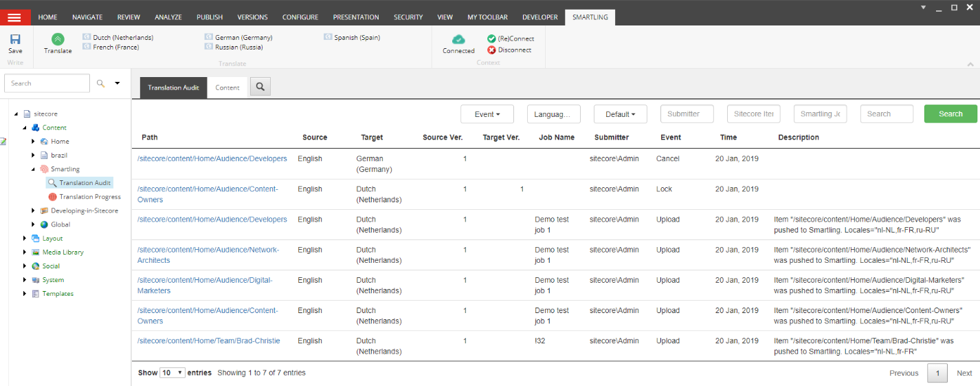Open the Digital-Marketers path link
The width and height of the screenshot is (980, 386).
tap(205, 286)
